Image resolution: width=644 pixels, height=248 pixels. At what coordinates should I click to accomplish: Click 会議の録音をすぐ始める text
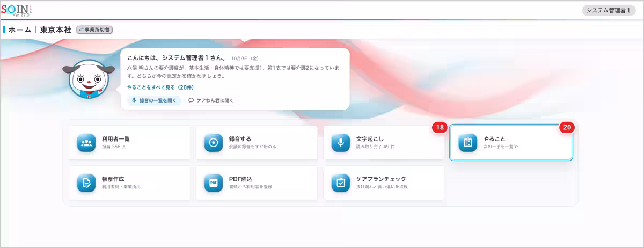click(x=253, y=147)
